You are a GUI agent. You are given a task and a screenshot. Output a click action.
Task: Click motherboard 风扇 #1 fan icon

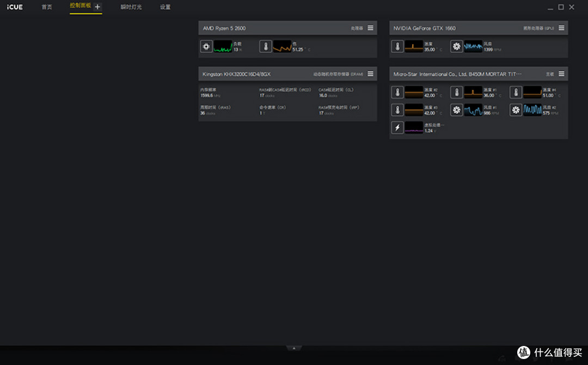coord(456,110)
